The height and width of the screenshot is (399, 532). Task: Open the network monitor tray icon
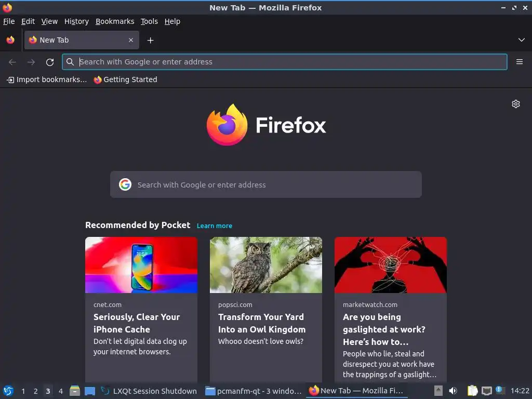[x=487, y=391]
